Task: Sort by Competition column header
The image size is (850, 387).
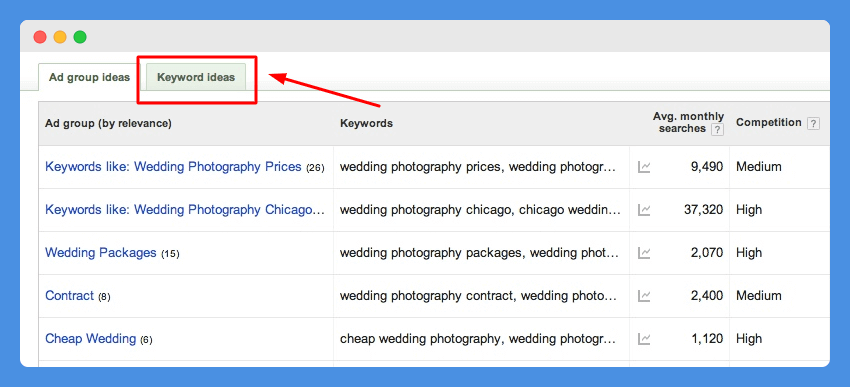Action: pos(769,122)
